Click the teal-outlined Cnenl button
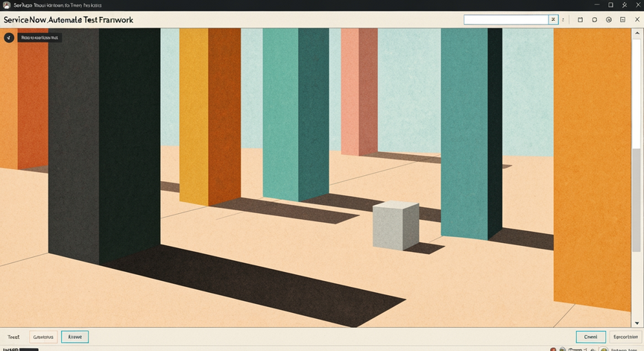644x351 pixels. [590, 337]
